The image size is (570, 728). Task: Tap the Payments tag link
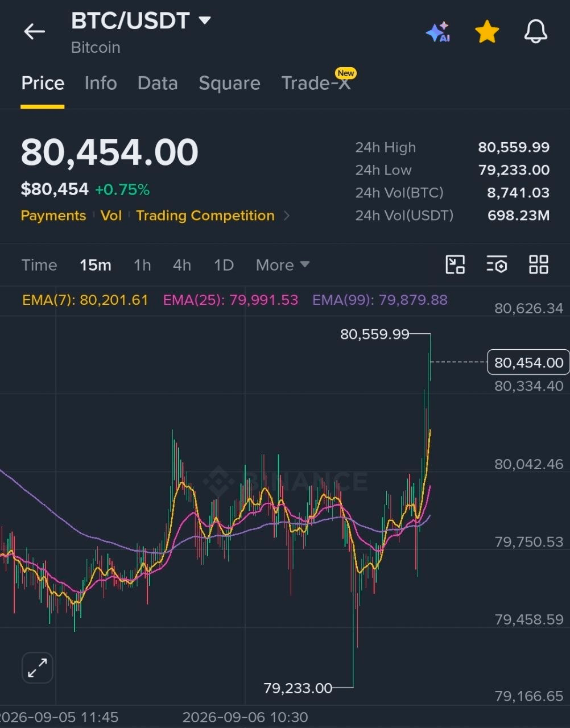53,216
